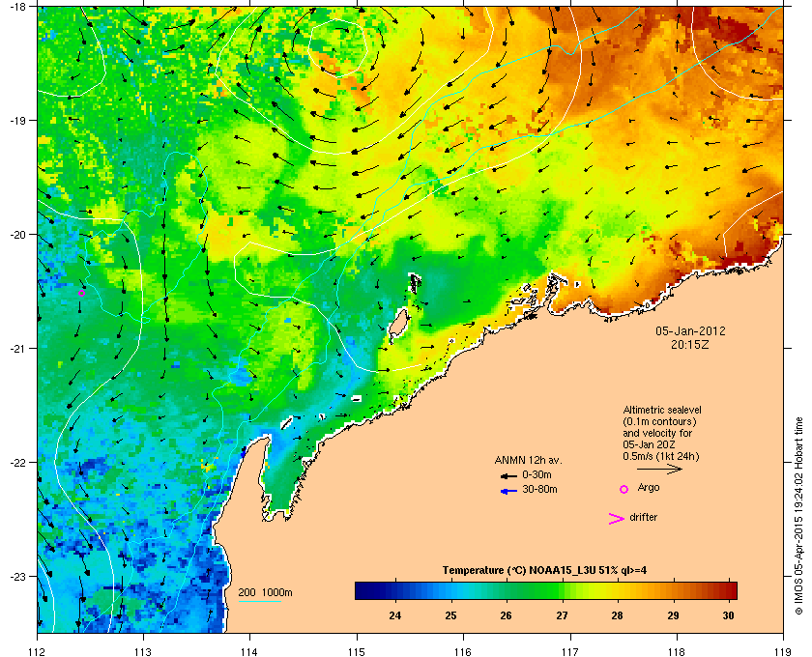Click the '-19' latitude axis label

pyautogui.click(x=17, y=121)
